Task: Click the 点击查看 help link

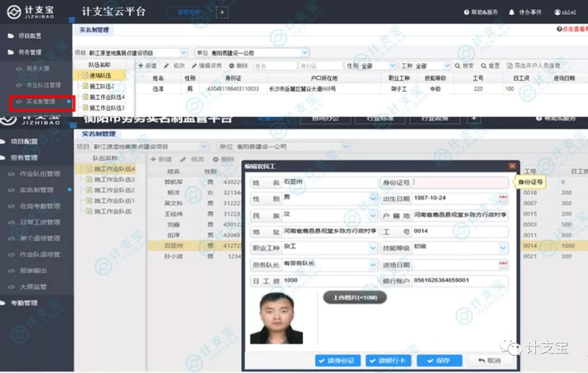Action: point(572,29)
